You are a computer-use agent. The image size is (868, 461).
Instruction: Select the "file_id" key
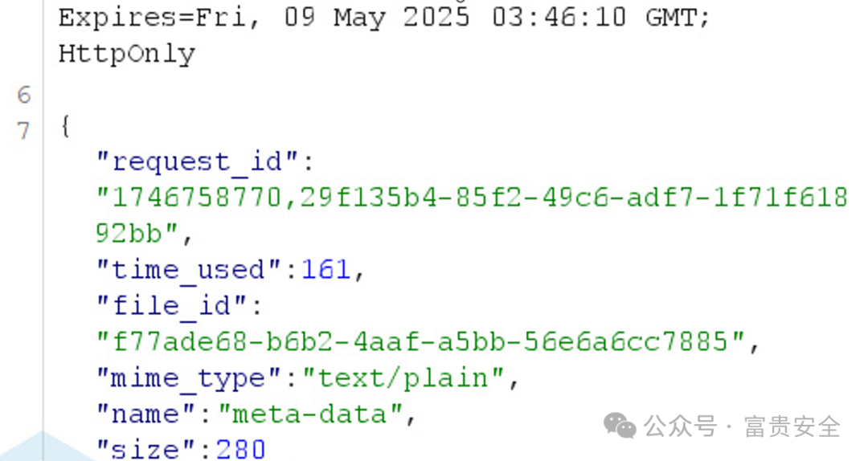tap(172, 306)
